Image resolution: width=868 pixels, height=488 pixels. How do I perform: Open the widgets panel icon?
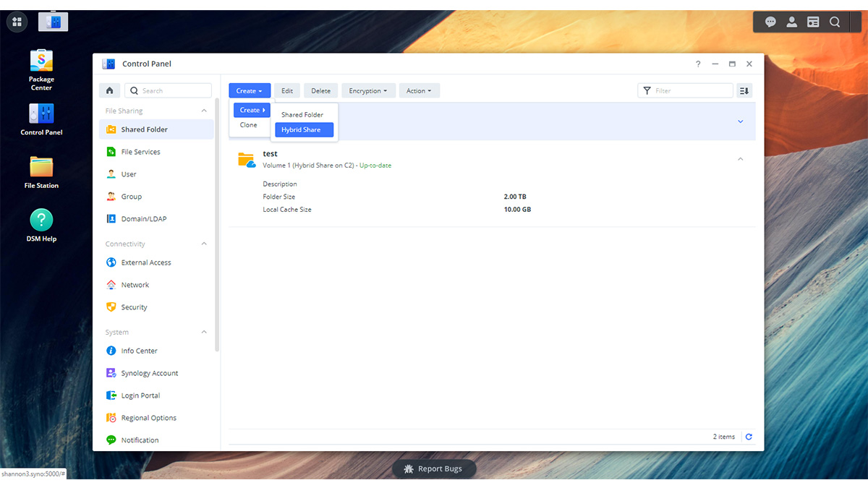pyautogui.click(x=813, y=22)
